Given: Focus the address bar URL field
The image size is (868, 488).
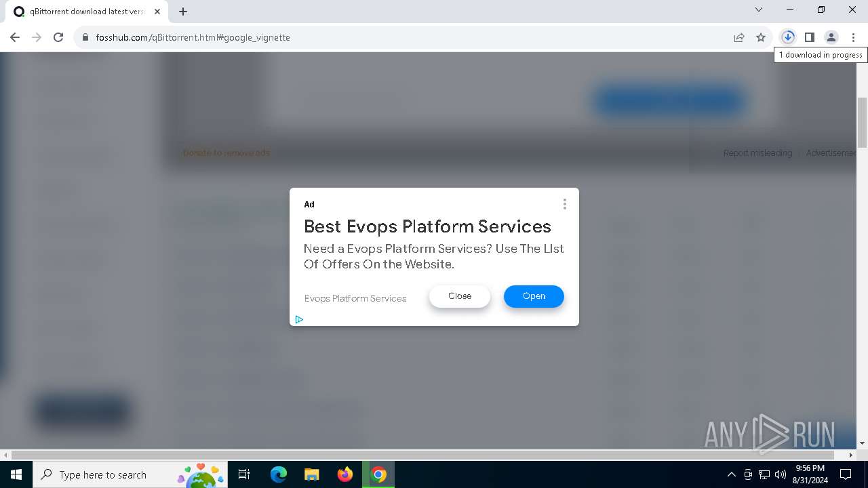Looking at the screenshot, I should 407,37.
